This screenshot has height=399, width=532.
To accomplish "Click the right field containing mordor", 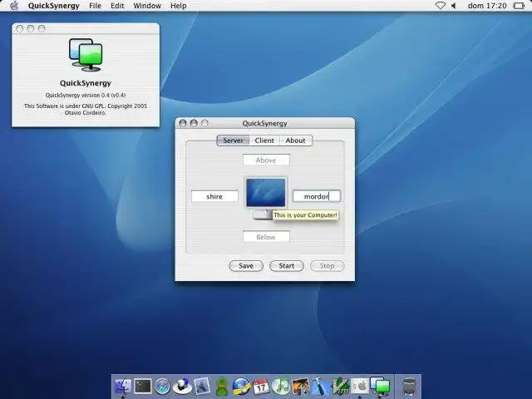I will point(317,196).
